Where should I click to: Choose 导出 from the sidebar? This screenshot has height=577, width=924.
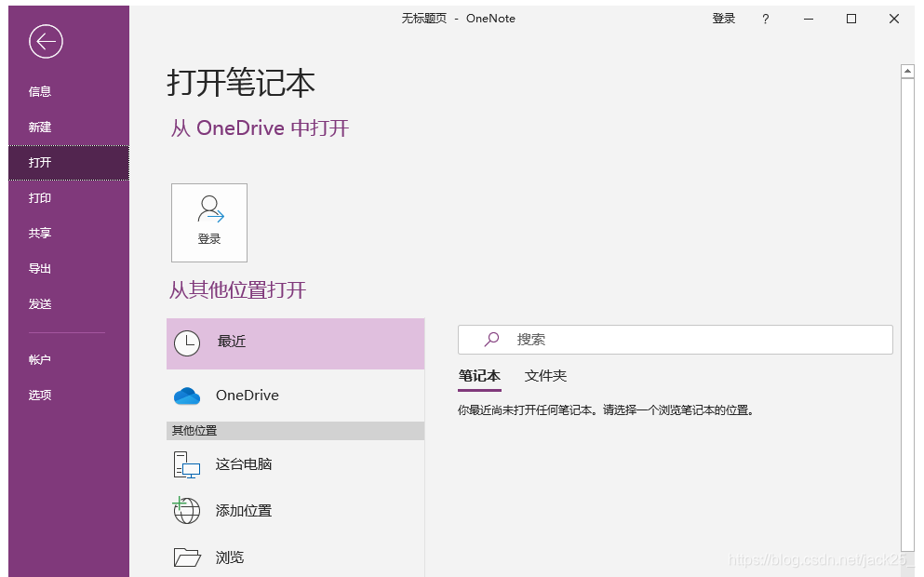click(69, 269)
